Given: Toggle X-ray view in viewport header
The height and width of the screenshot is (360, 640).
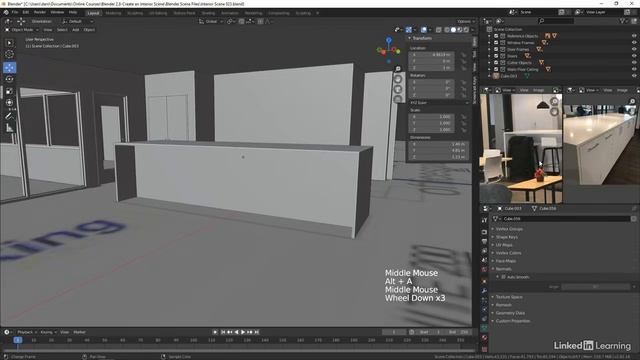Looking at the screenshot, I should [438, 30].
